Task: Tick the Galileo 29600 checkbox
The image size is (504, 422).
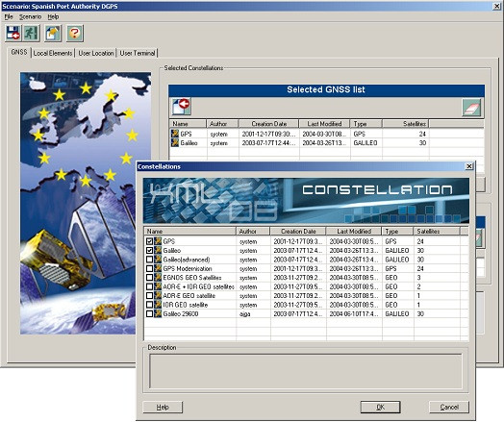Action: tap(149, 313)
